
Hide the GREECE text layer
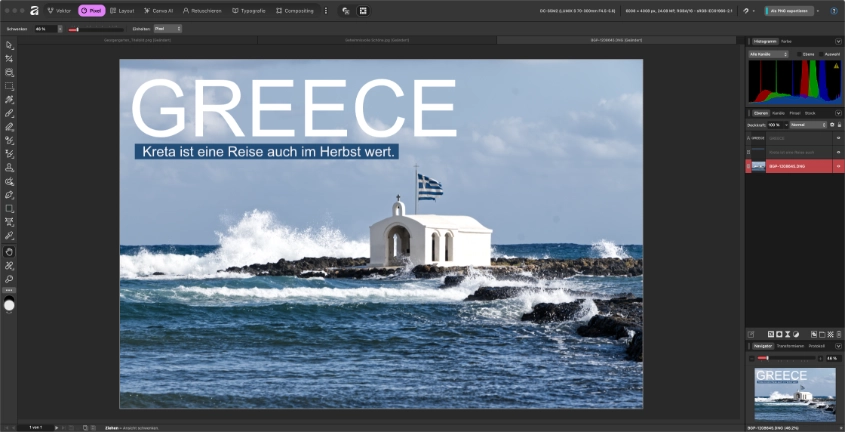tap(838, 139)
